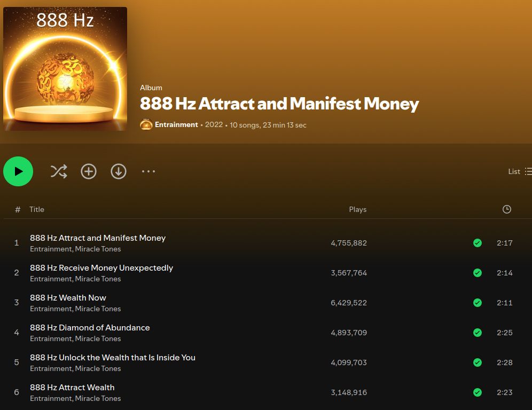532x410 pixels.
Task: Add album to Your Library with the plus icon
Action: coord(89,171)
